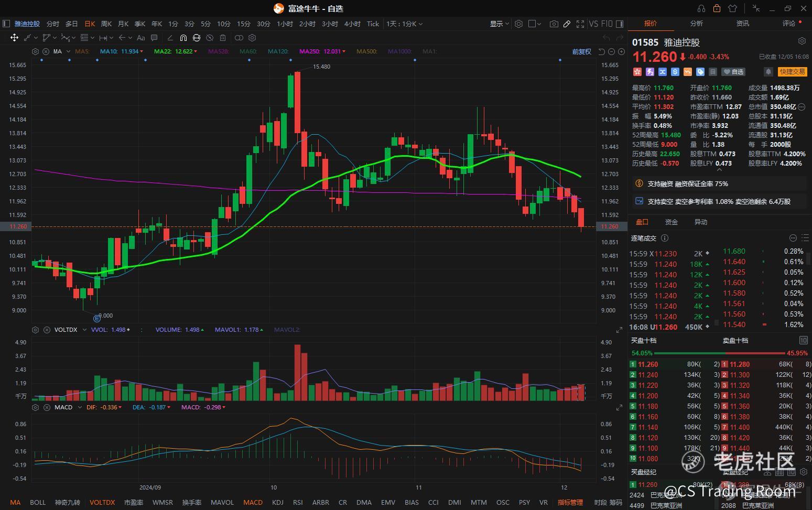Click the 逐笔成交 info icon
The width and height of the screenshot is (812, 510).
coord(665,238)
